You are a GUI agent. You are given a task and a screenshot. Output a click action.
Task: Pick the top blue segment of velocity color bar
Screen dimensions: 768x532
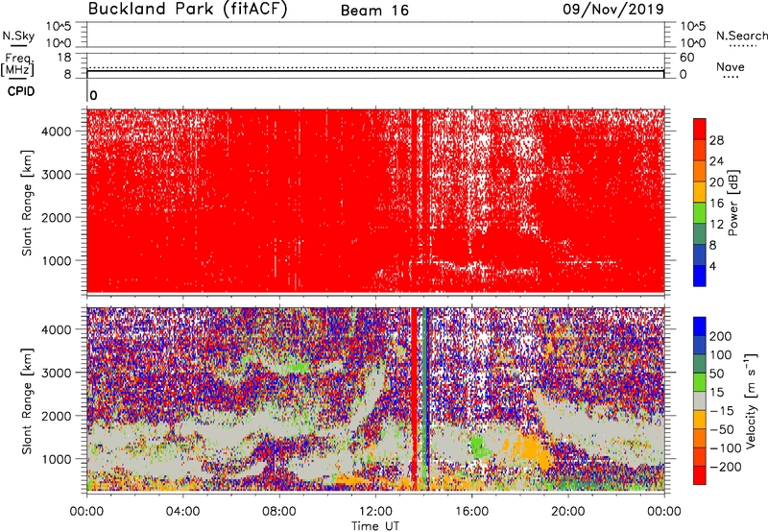click(700, 326)
